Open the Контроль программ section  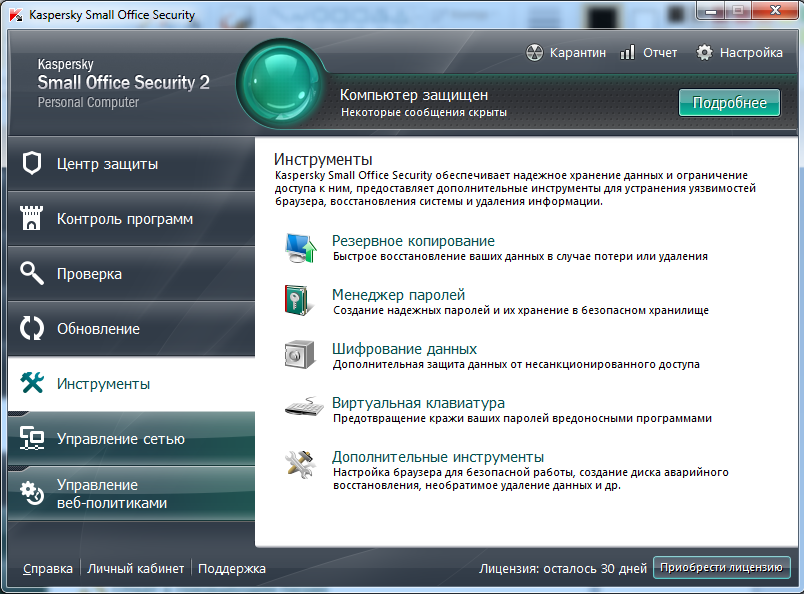131,219
